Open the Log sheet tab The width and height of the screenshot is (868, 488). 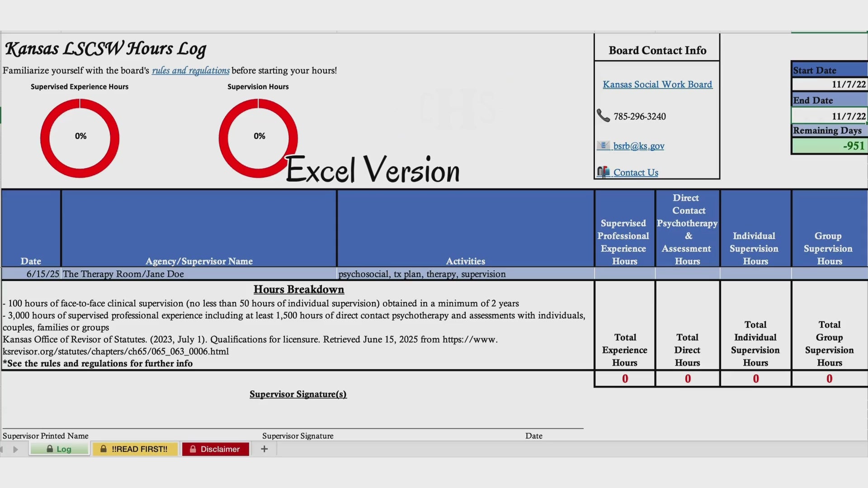tap(59, 449)
